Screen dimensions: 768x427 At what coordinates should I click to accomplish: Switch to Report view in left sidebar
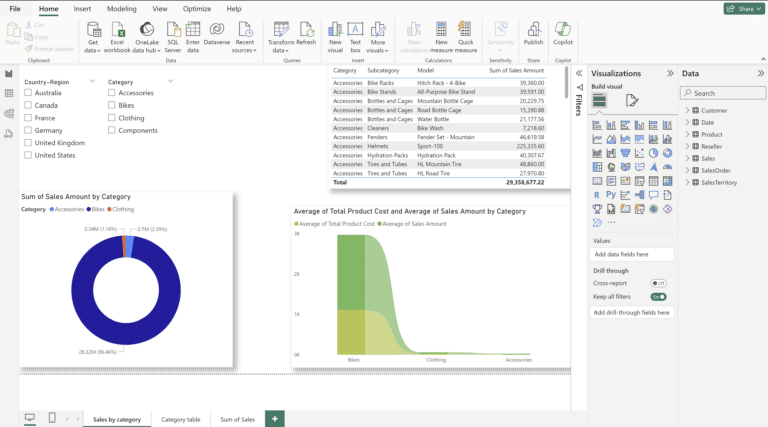tap(9, 73)
